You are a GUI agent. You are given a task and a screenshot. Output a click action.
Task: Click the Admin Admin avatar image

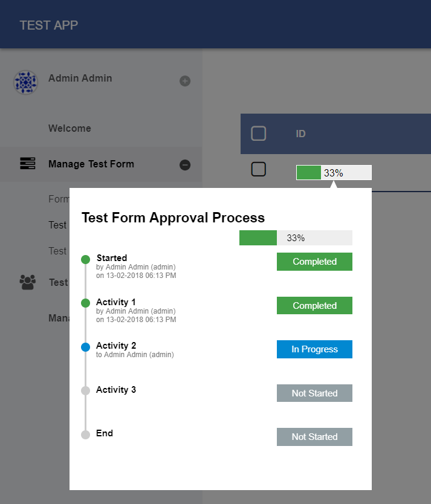coord(25,82)
